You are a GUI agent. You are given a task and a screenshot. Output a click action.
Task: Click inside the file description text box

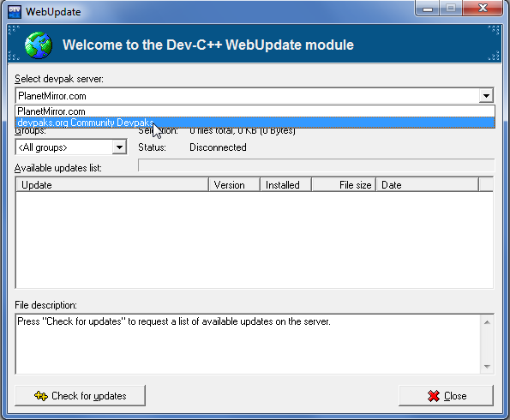(x=248, y=345)
